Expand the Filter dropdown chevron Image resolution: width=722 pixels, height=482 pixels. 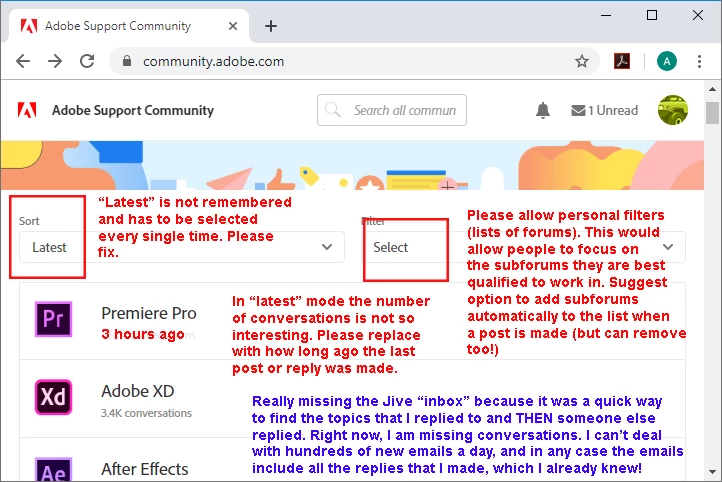(x=668, y=247)
